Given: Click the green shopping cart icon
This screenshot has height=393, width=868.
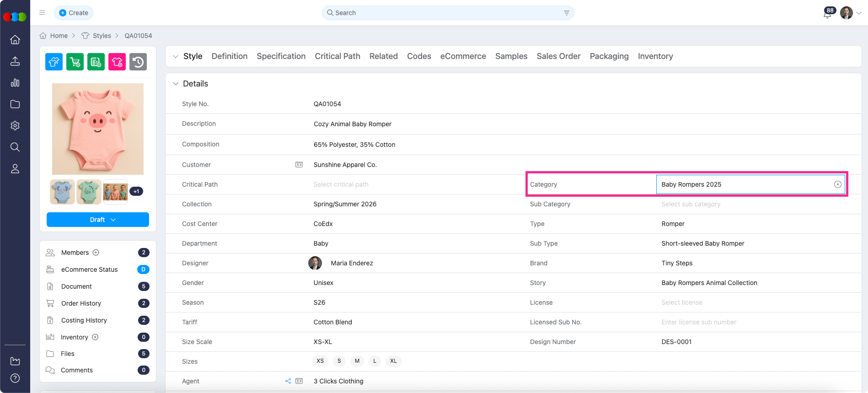Looking at the screenshot, I should click(75, 62).
